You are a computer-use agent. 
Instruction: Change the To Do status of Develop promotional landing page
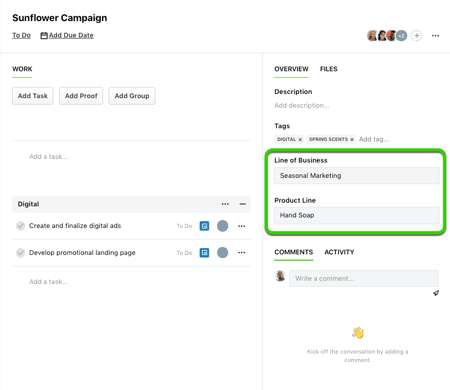pos(184,253)
